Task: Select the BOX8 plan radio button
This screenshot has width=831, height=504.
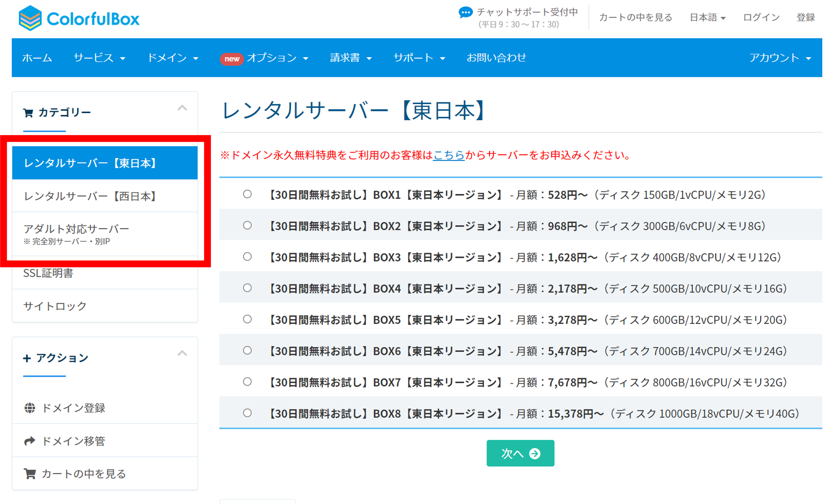Action: coord(247,413)
